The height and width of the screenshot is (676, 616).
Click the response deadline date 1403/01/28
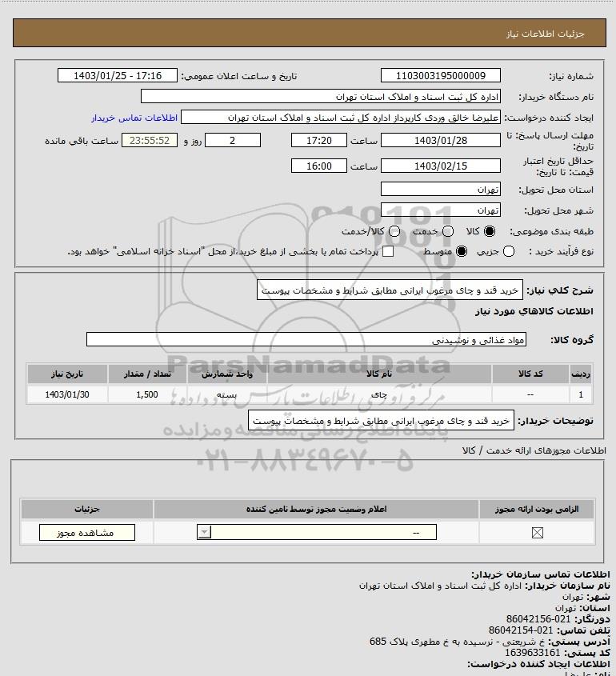pos(441,140)
